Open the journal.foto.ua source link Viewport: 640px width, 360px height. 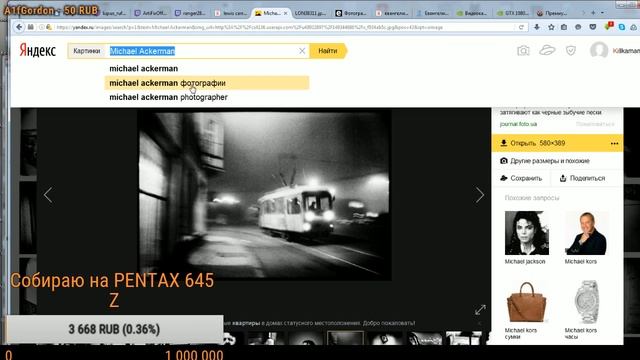[x=518, y=124]
